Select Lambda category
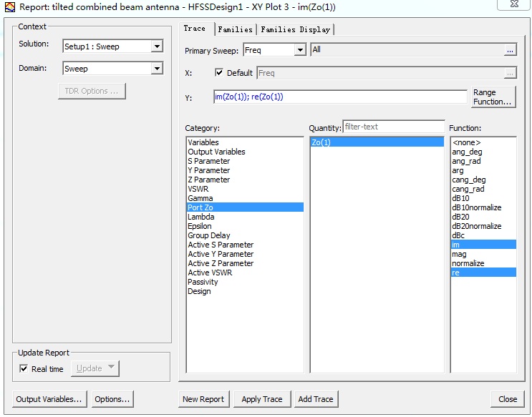Screen dimensions: 532x417 pos(245,217)
